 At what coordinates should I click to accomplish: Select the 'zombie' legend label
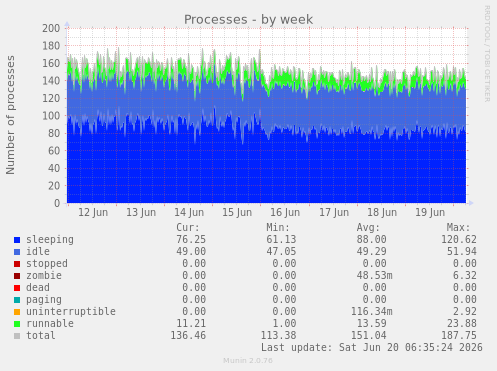[x=44, y=275]
